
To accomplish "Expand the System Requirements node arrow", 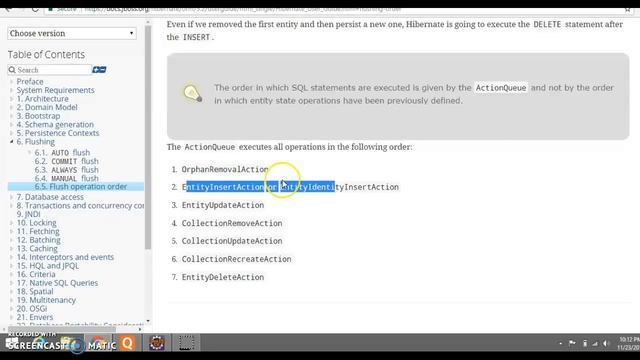I will tap(11, 90).
